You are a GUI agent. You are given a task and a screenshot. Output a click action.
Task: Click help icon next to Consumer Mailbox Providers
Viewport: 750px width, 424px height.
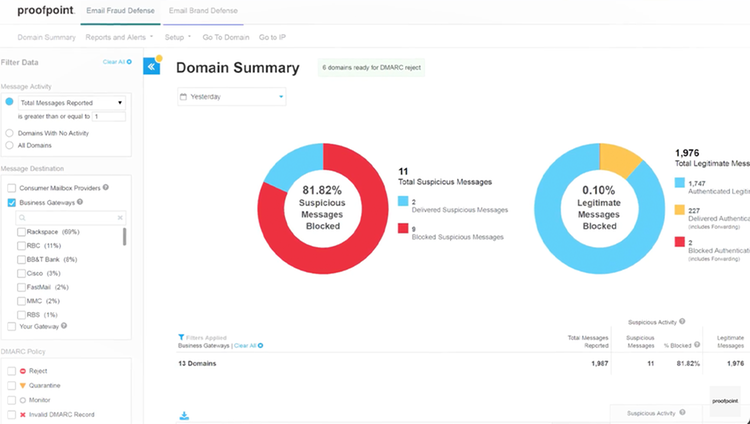pyautogui.click(x=106, y=188)
